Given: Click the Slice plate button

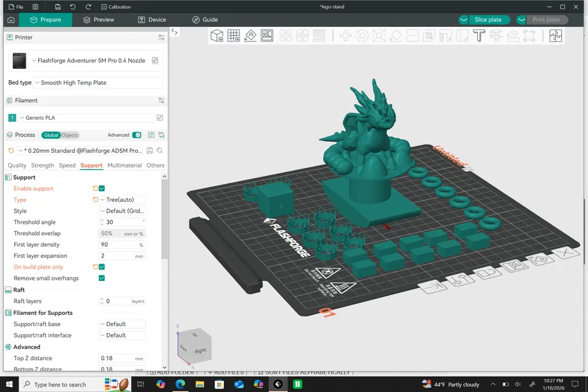Looking at the screenshot, I should [x=487, y=19].
